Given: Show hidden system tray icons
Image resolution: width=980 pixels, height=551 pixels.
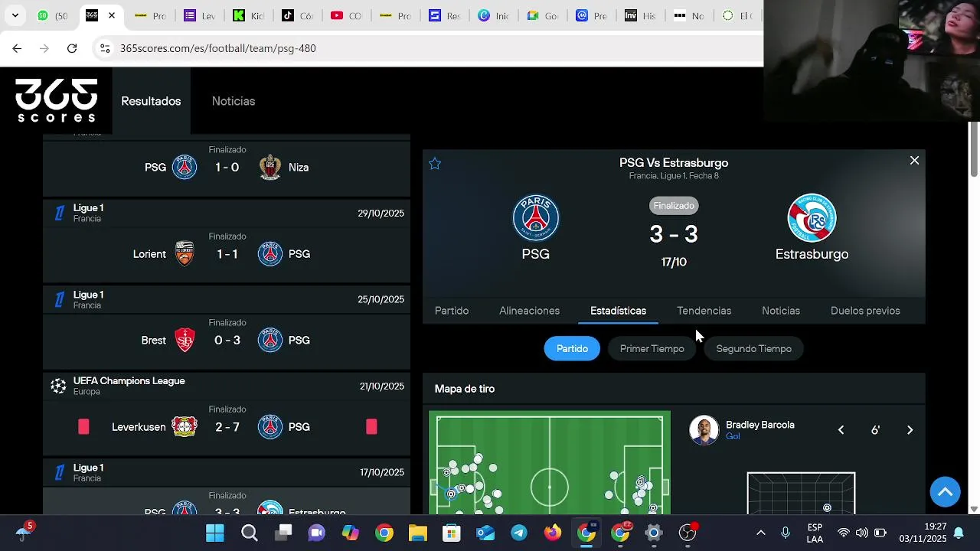Looking at the screenshot, I should 760,533.
